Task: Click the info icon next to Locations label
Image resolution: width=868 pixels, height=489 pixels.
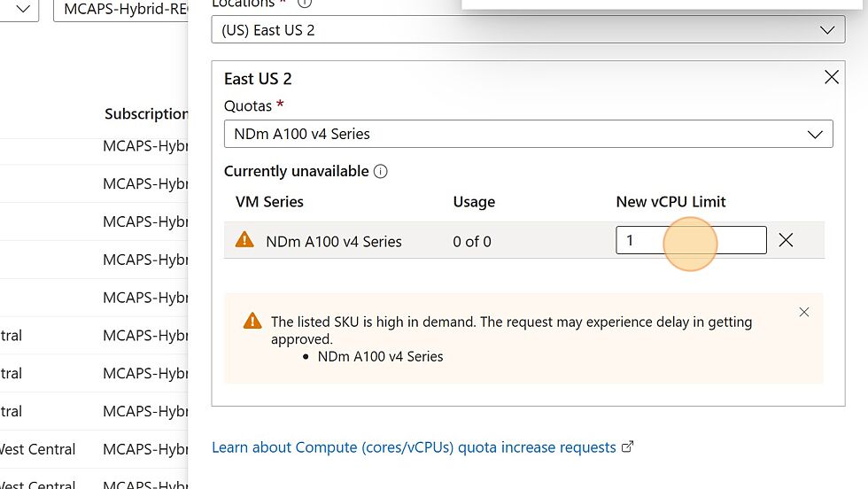Action: 305,3
